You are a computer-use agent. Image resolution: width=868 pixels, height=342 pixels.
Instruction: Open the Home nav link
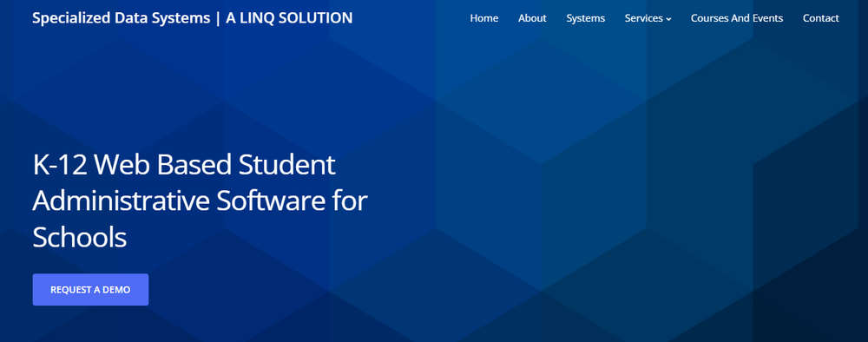point(483,18)
